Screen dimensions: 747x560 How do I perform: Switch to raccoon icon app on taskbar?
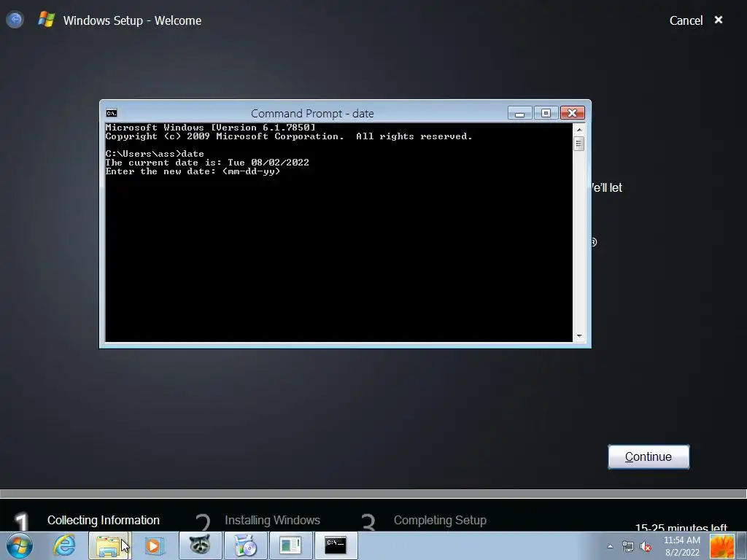[x=200, y=545]
